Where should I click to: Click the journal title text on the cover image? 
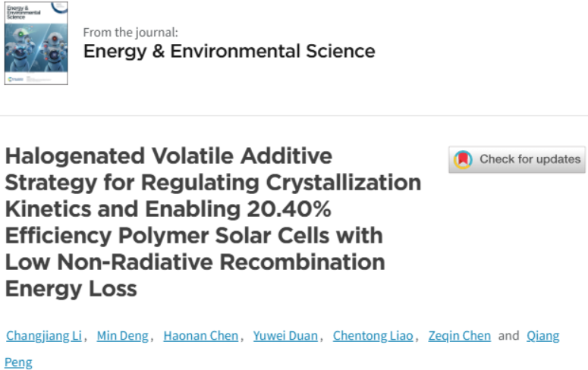[x=24, y=12]
